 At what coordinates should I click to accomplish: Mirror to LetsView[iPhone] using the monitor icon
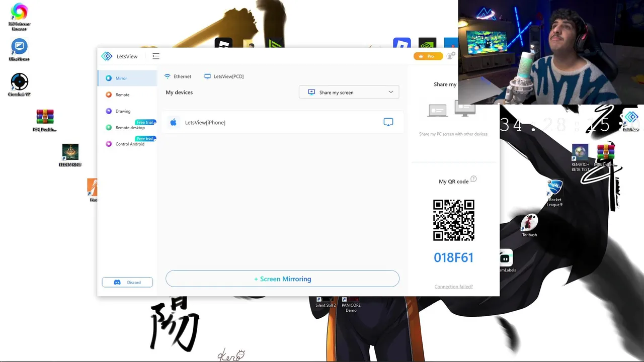click(x=388, y=122)
